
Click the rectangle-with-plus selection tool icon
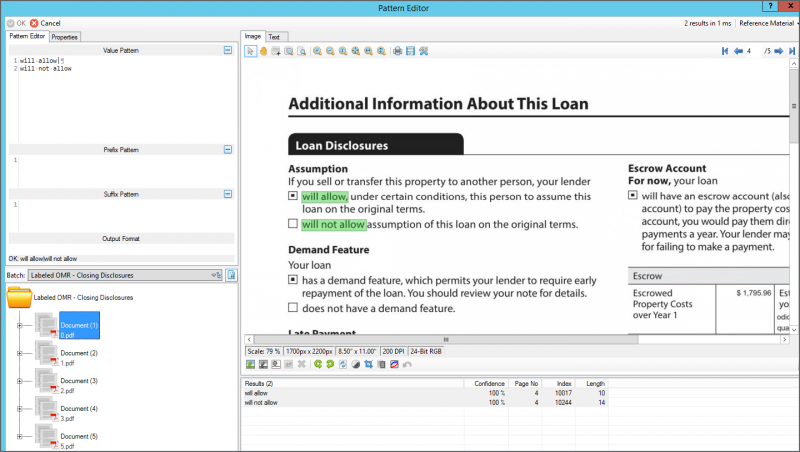click(276, 51)
